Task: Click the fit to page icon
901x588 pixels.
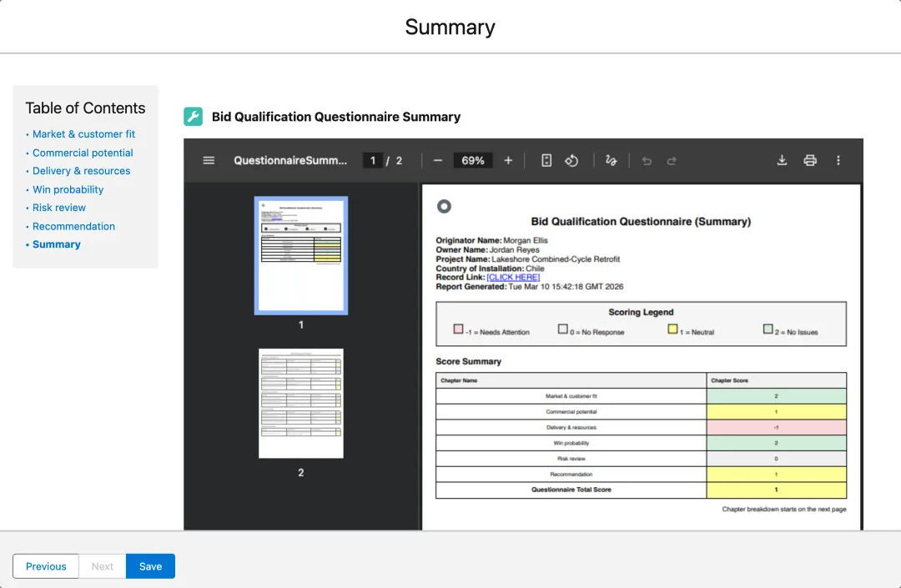Action: 546,160
